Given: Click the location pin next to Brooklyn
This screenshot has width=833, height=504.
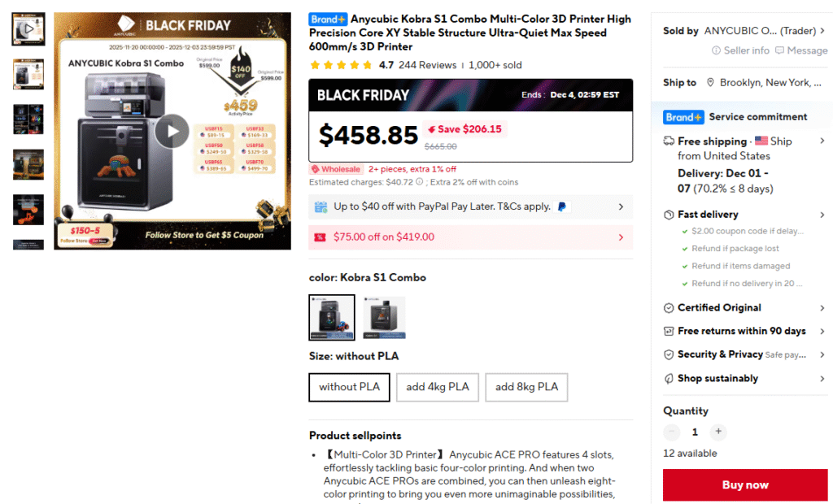Looking at the screenshot, I should [x=710, y=82].
